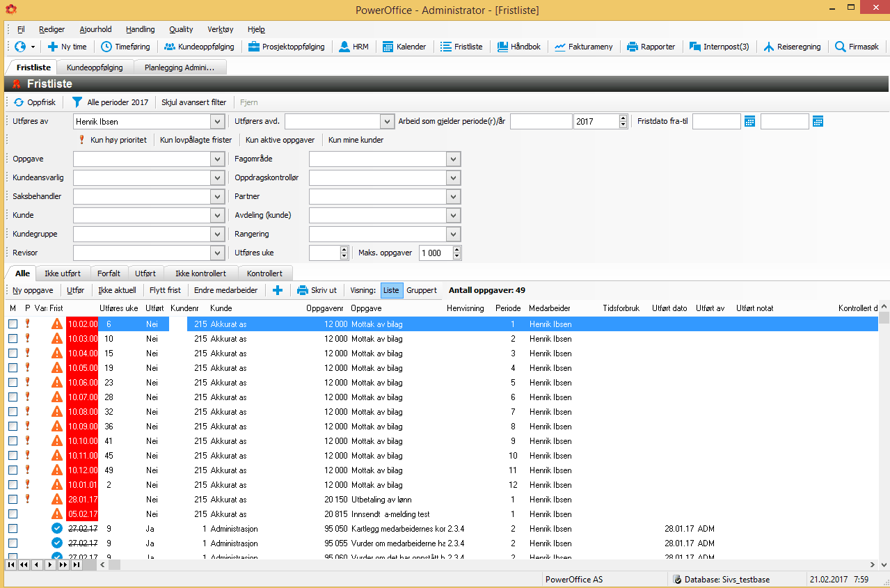Open Internpost(3) messages
Image resolution: width=890 pixels, height=588 pixels.
point(719,47)
